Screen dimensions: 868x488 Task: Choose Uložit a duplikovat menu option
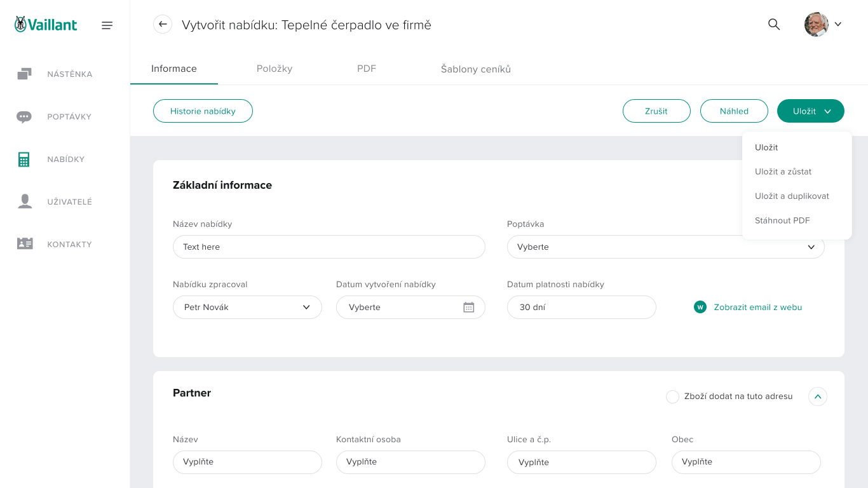(792, 196)
